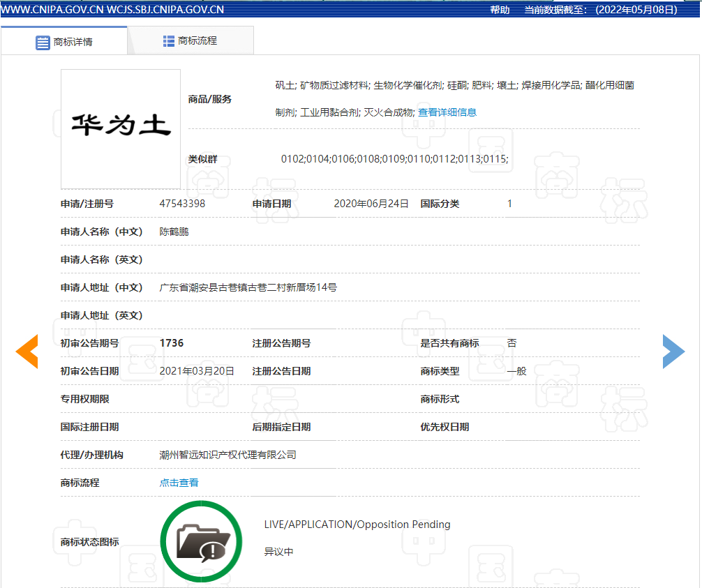This screenshot has height=588, width=702.
Task: Select shared trademark value 否
Action: click(511, 343)
